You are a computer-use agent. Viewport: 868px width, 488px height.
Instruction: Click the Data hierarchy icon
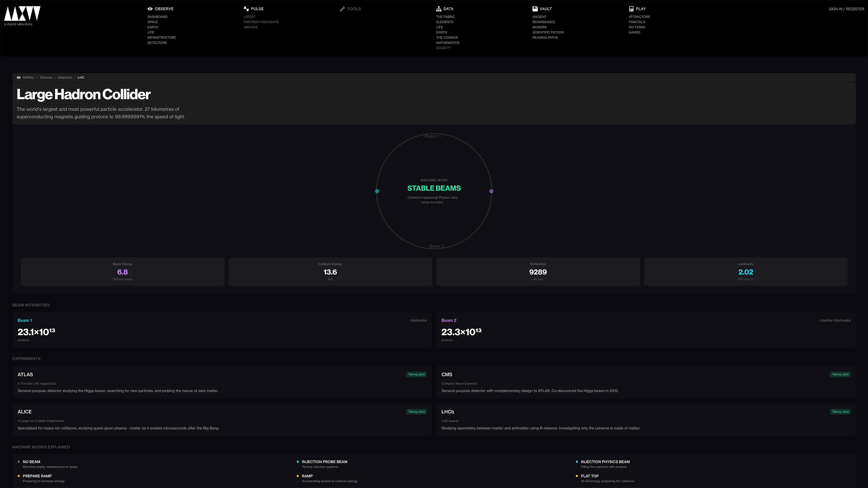[439, 9]
